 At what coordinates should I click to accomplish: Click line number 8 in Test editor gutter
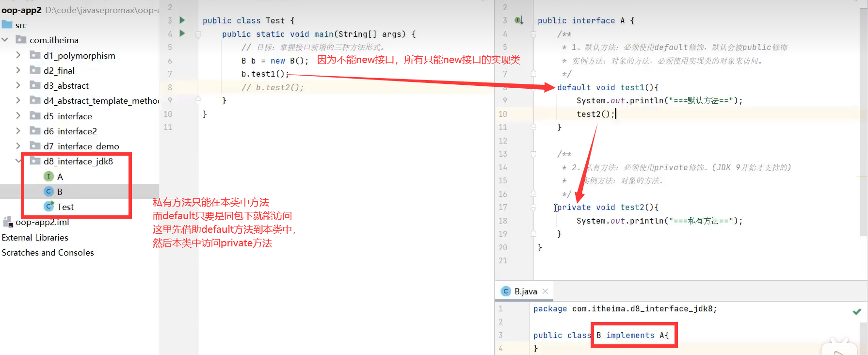[170, 87]
